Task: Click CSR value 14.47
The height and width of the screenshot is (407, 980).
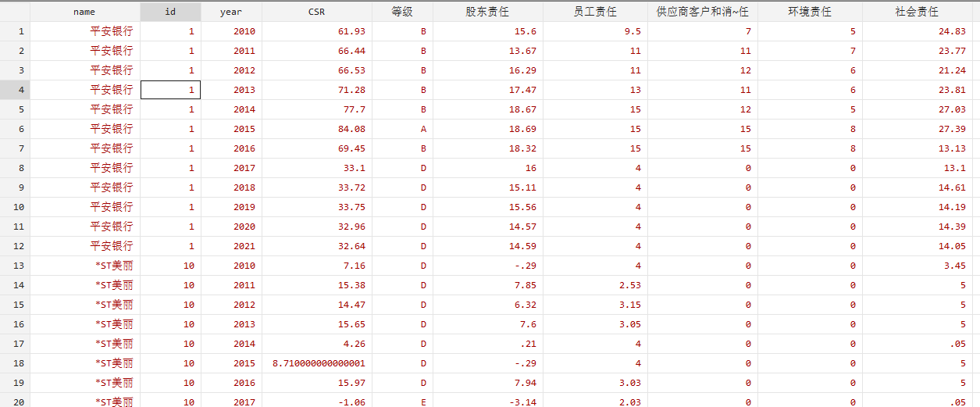Action: pyautogui.click(x=352, y=305)
